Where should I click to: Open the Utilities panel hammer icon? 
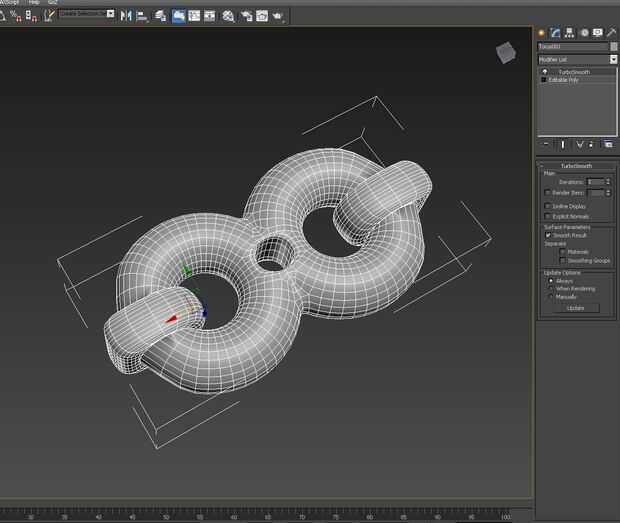[x=611, y=33]
